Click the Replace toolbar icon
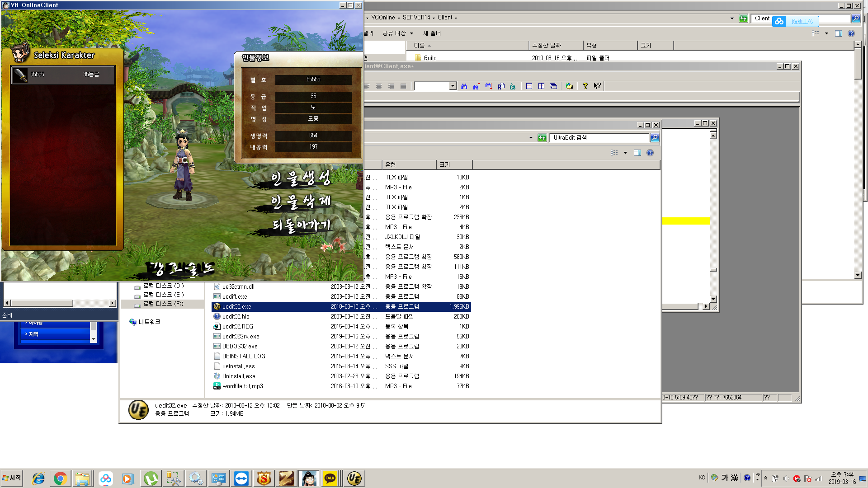 pyautogui.click(x=501, y=86)
